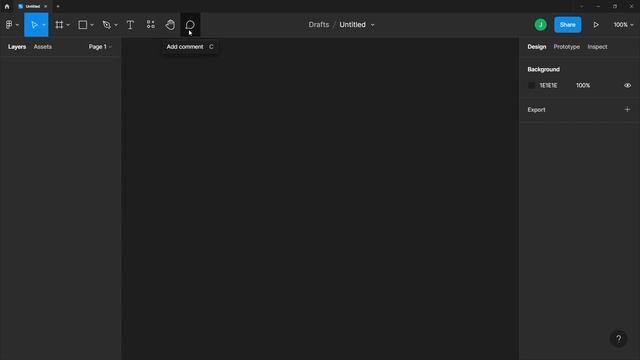Select the Move tool

(34, 25)
